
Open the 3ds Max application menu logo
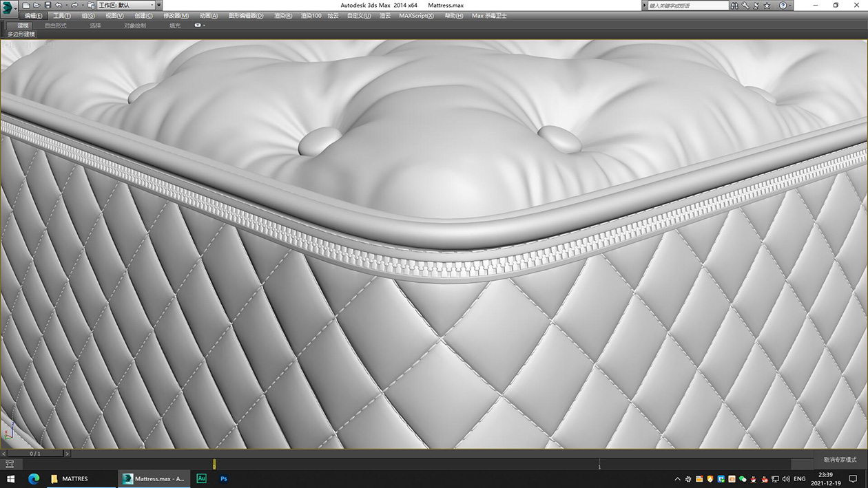click(x=9, y=8)
